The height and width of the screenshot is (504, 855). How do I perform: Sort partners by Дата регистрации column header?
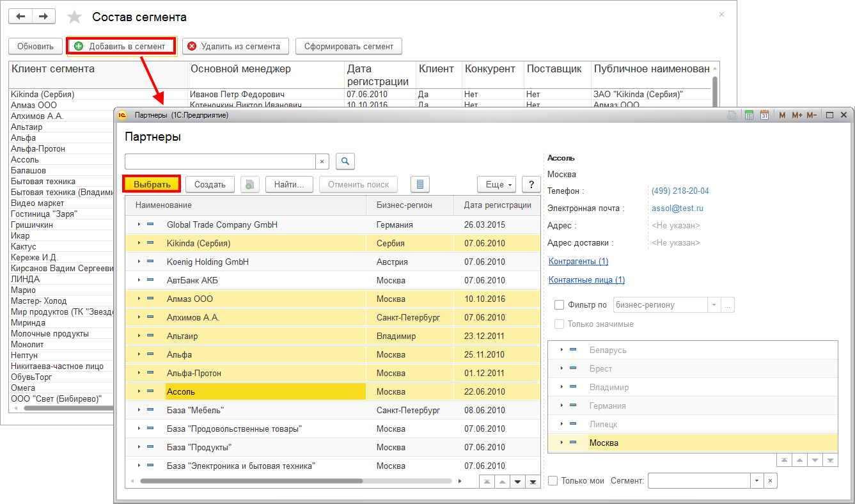(x=497, y=205)
